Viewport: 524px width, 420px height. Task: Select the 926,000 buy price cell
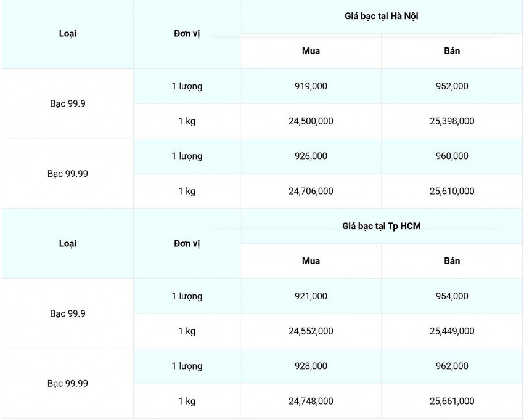[x=311, y=156]
